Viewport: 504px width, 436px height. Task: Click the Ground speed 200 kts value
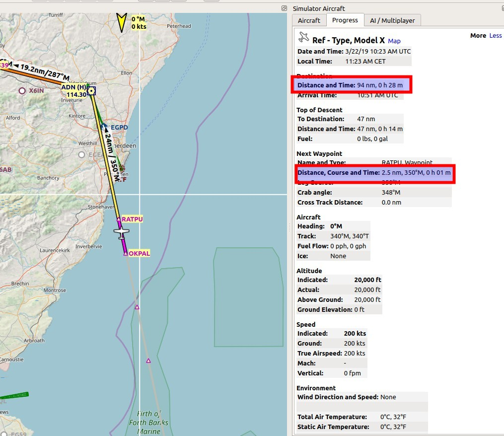tap(355, 344)
